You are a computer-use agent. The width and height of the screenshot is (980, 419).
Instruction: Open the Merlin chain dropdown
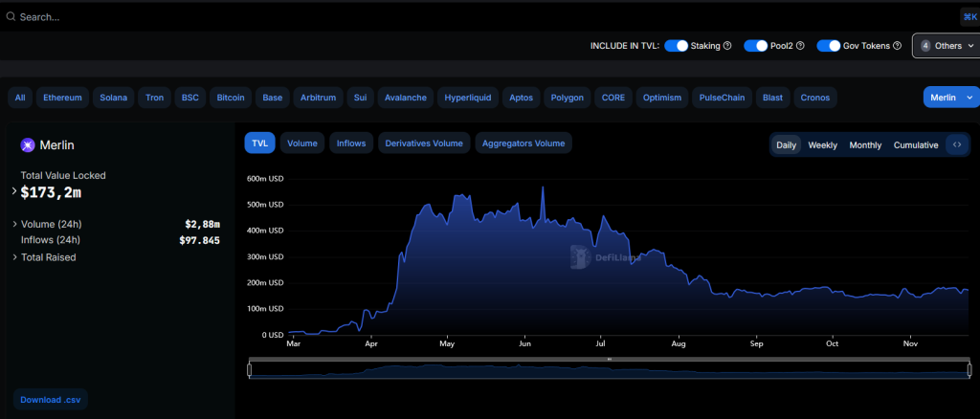tap(951, 98)
